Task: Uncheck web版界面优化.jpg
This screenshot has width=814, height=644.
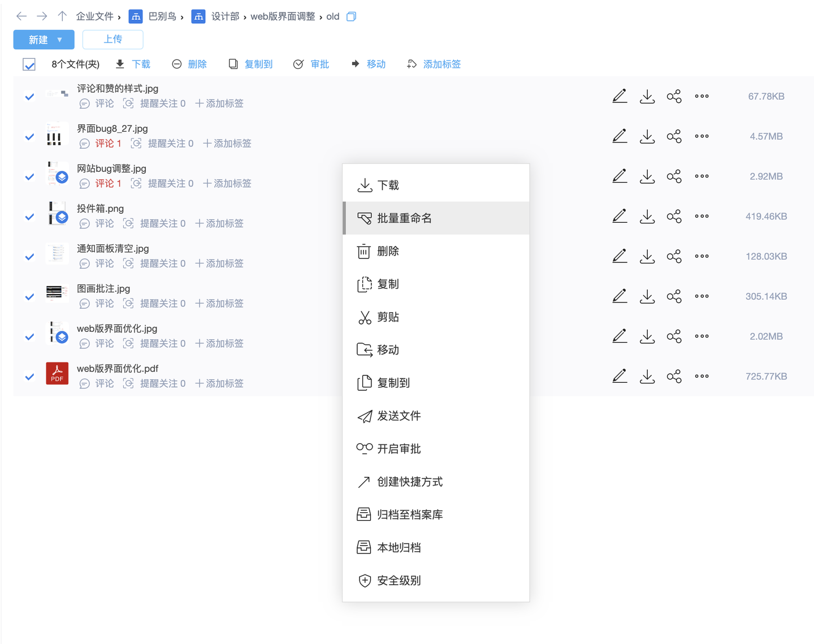Action: click(x=29, y=337)
